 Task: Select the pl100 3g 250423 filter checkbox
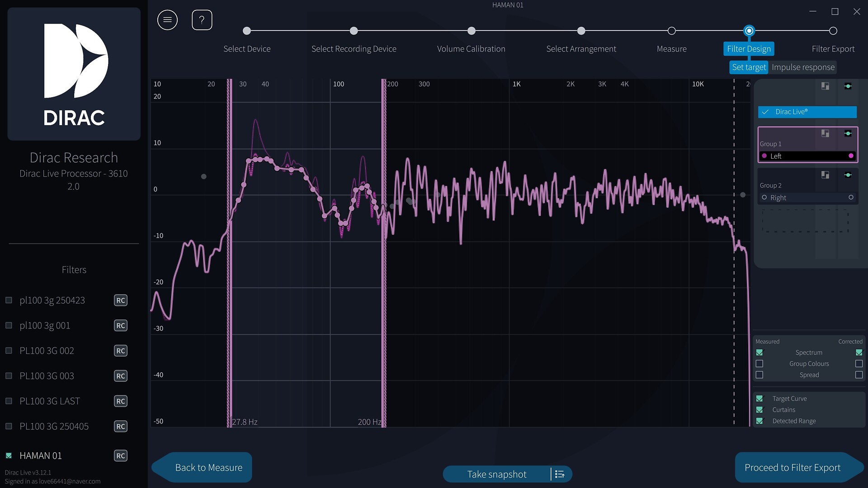point(9,300)
